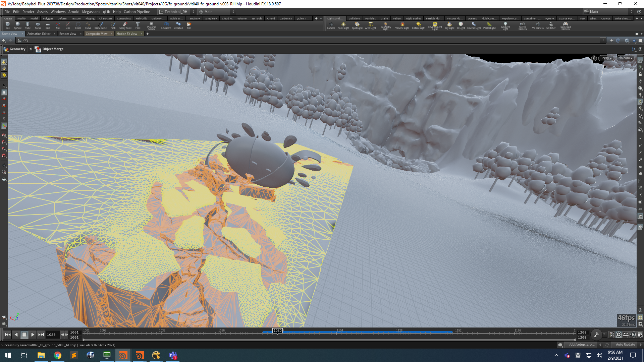Open Houdini from the Windows taskbar
This screenshot has width=644, height=362.
[123, 355]
